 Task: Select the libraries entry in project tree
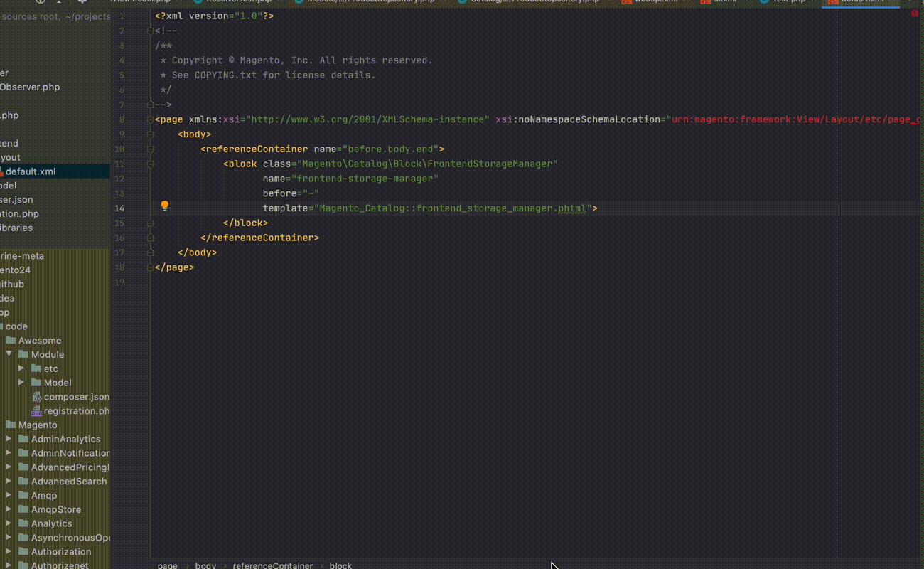click(x=16, y=228)
